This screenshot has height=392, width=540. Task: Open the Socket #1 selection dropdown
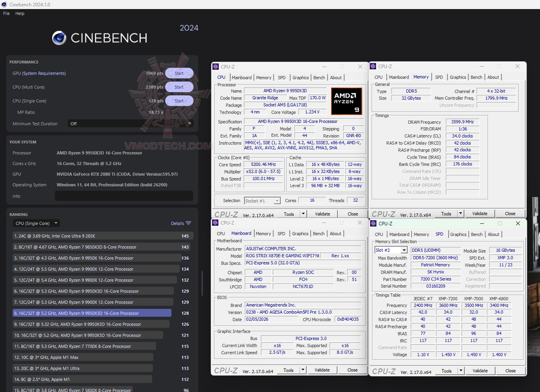[262, 201]
